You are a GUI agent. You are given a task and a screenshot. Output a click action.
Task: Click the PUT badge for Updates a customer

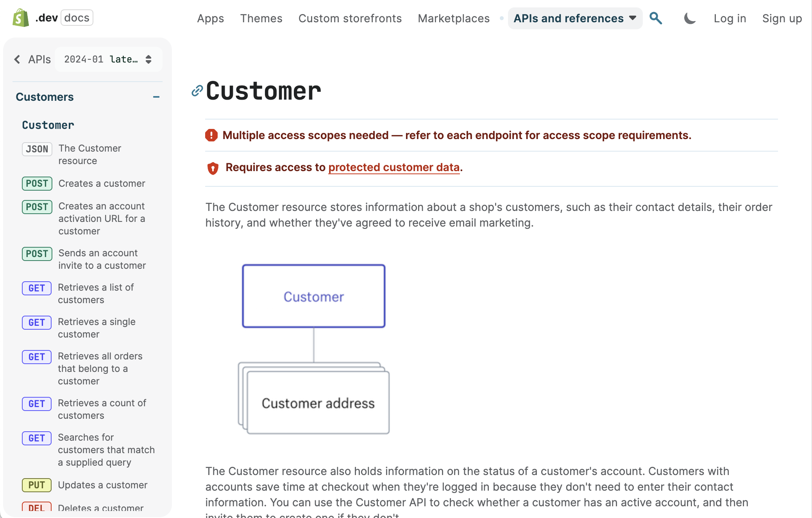click(36, 485)
